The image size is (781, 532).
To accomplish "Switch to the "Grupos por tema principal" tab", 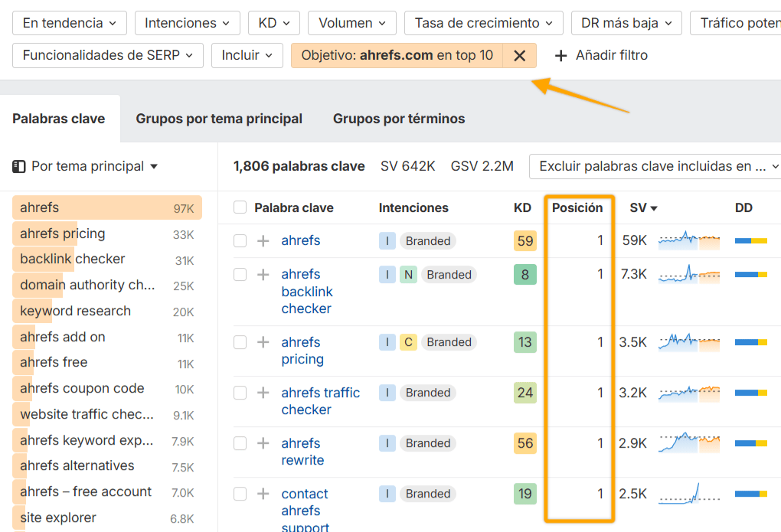I will [220, 119].
